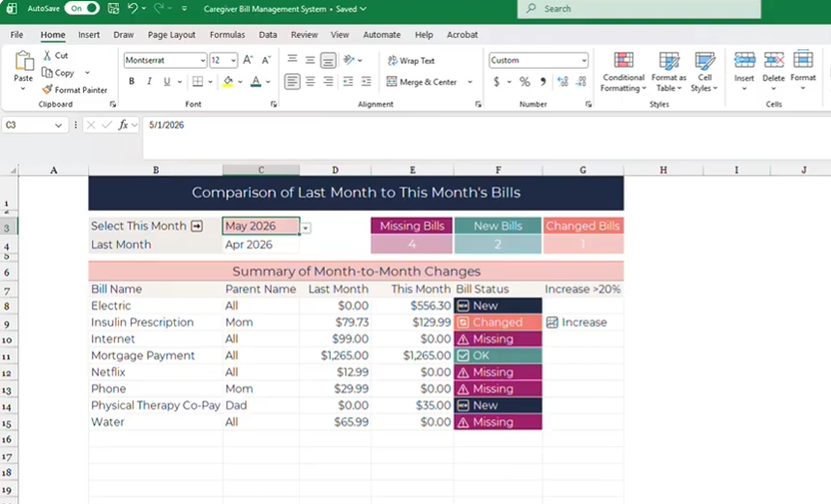Open the font size 12 dropdown
Image resolution: width=831 pixels, height=504 pixels.
[x=233, y=60]
